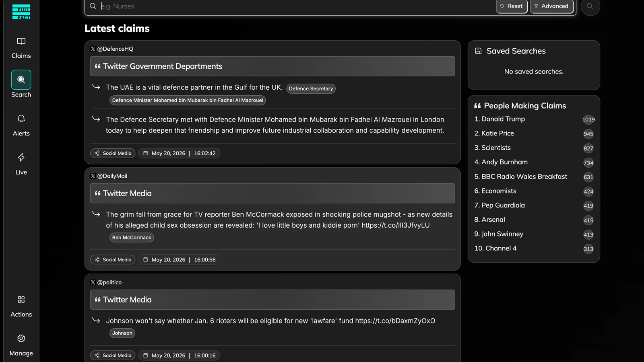This screenshot has width=644, height=362.
Task: Open the Twitter Government Departments header
Action: pos(272,66)
